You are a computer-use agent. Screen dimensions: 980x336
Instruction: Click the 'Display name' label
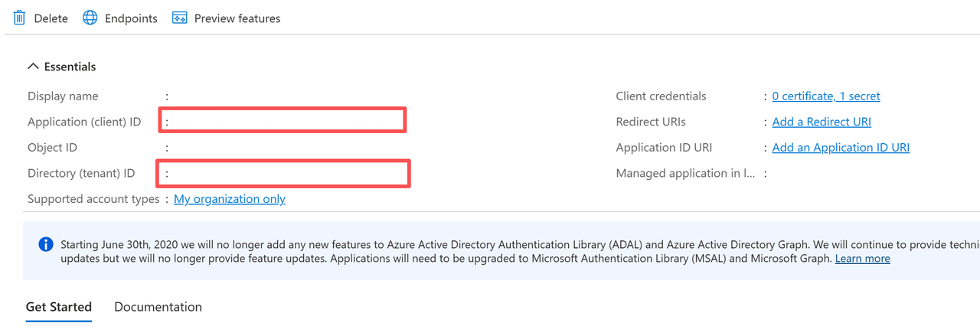coord(63,96)
